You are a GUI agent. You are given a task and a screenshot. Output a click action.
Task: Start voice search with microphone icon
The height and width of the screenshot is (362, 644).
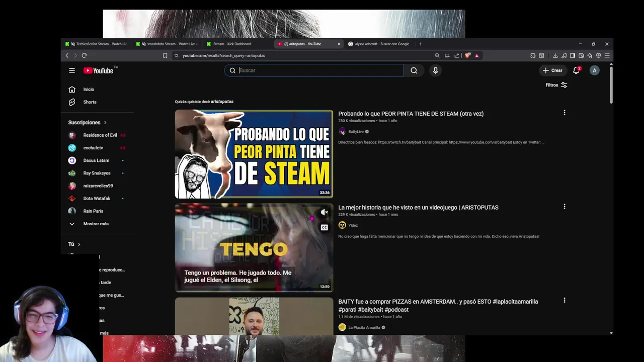pos(436,70)
